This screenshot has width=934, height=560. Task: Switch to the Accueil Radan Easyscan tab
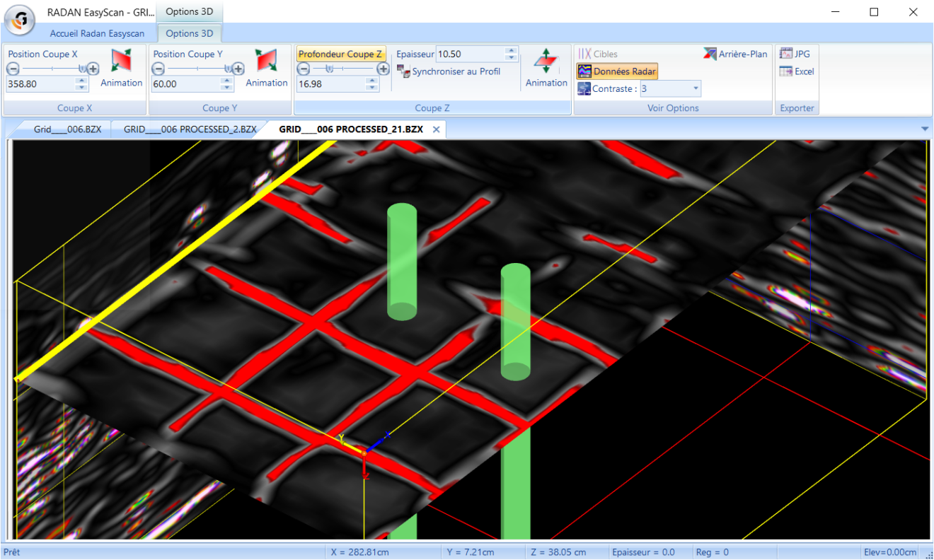point(98,33)
